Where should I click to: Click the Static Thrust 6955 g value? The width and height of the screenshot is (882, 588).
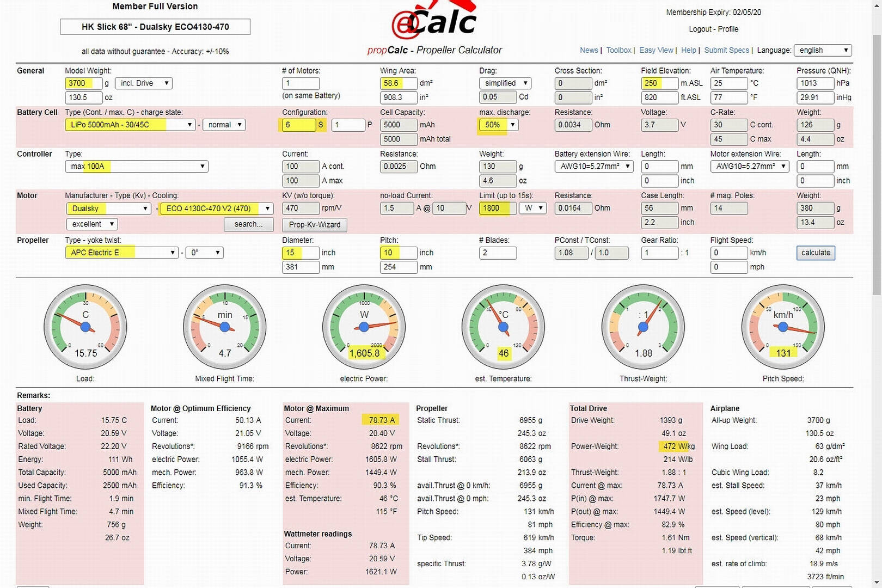point(531,420)
